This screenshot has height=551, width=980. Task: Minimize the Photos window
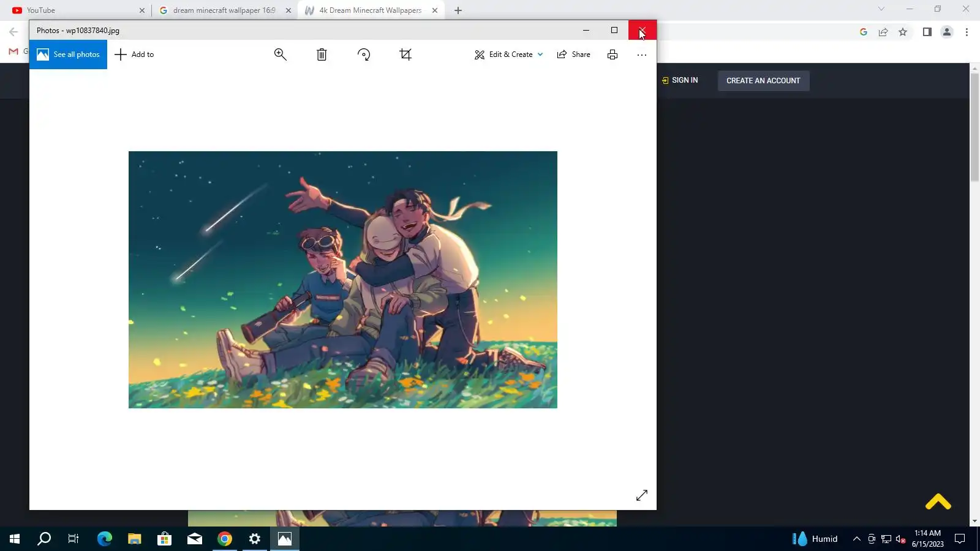pos(586,30)
